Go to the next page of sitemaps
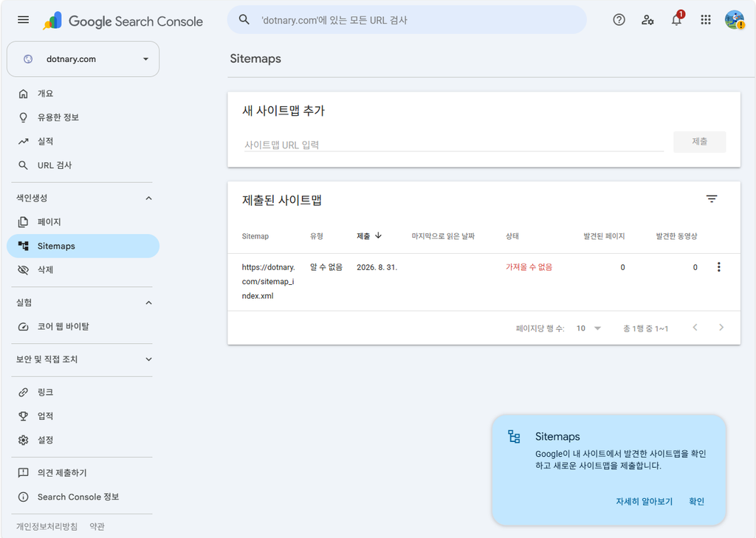 click(x=721, y=328)
